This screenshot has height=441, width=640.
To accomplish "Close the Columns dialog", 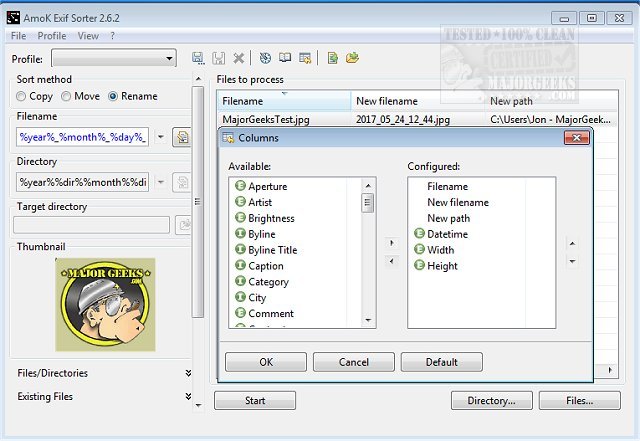I will point(577,138).
